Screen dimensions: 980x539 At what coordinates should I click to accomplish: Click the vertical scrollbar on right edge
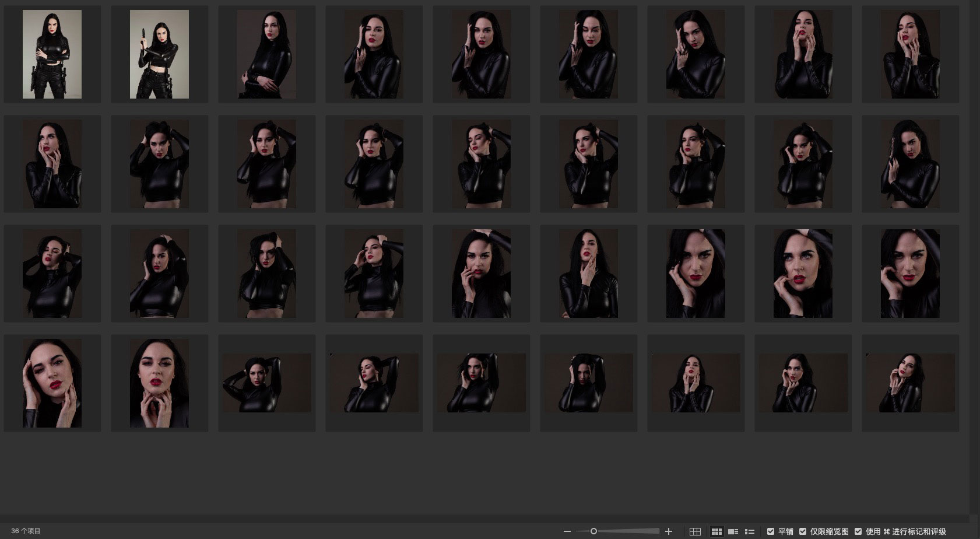click(x=974, y=257)
